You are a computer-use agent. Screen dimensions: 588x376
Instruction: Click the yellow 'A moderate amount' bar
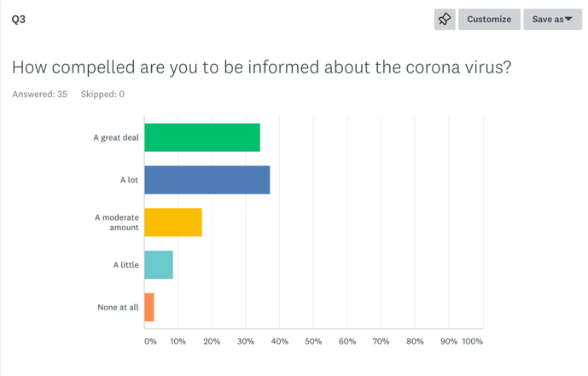tap(173, 223)
